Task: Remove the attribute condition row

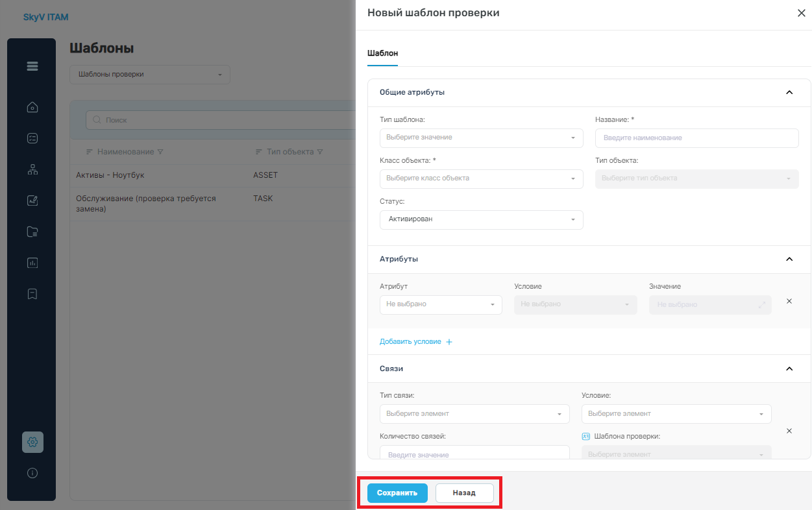Action: tap(789, 301)
